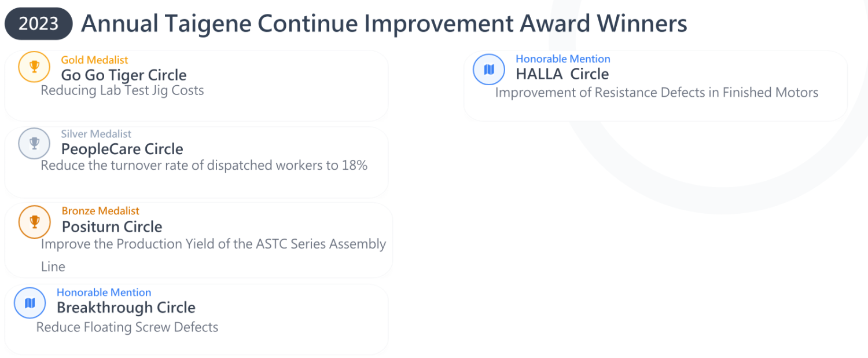
Task: Click the Breakthrough Circle heading
Action: pos(126,308)
